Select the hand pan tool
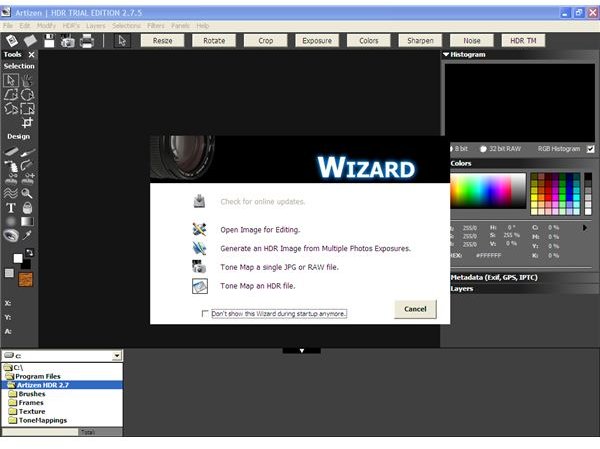This screenshot has height=449, width=600. point(27,80)
